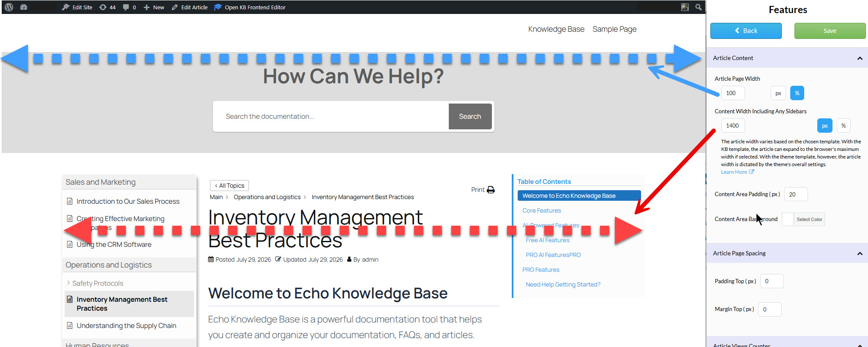This screenshot has height=347, width=868.
Task: Open KB Frontend Editor
Action: pos(250,7)
